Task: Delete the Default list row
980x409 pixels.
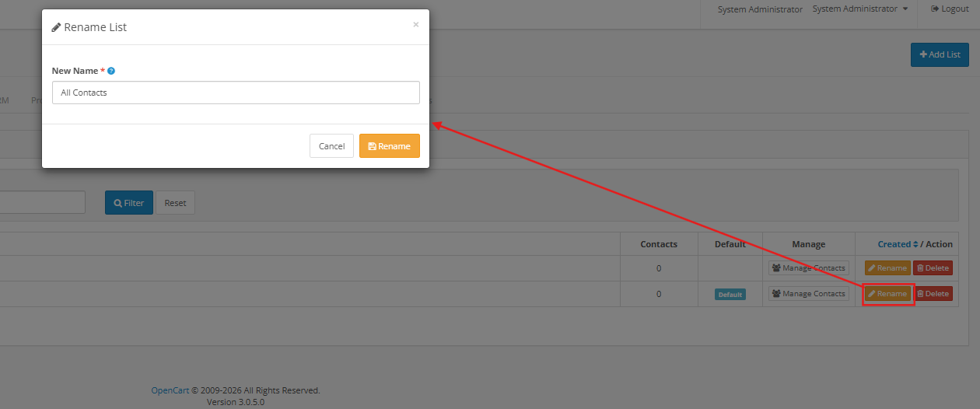Action: (933, 294)
